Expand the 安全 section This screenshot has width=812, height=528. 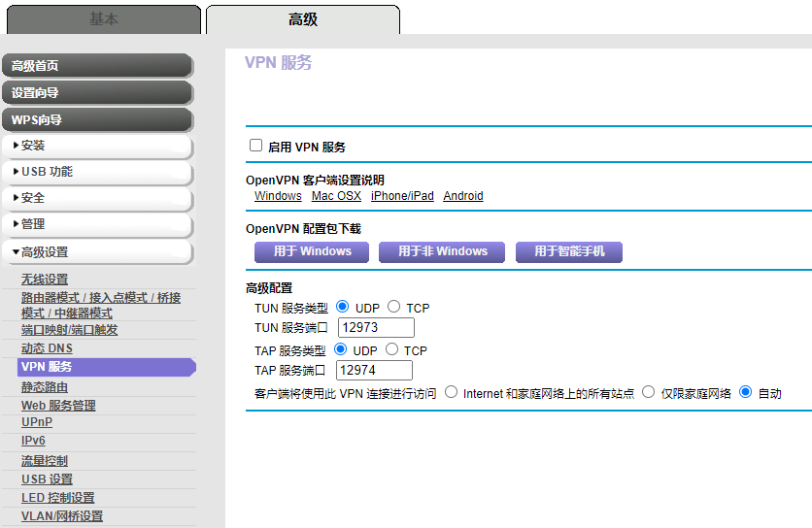pos(97,198)
